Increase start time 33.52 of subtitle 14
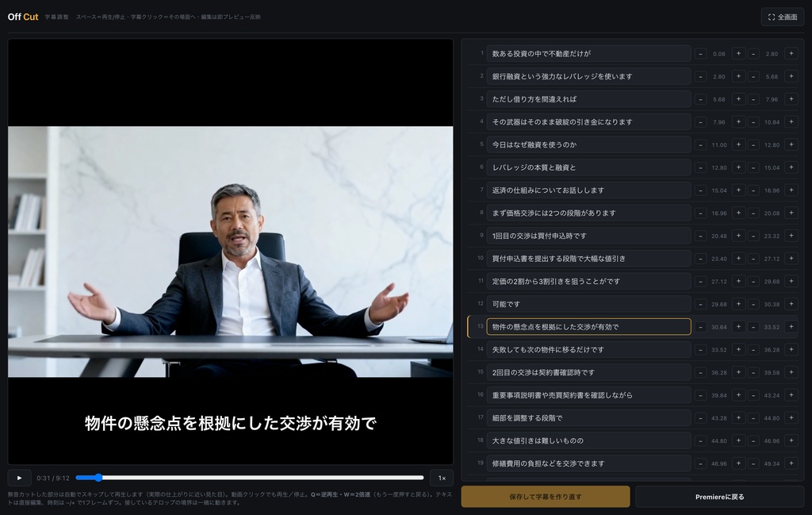812x515 pixels. 738,350
